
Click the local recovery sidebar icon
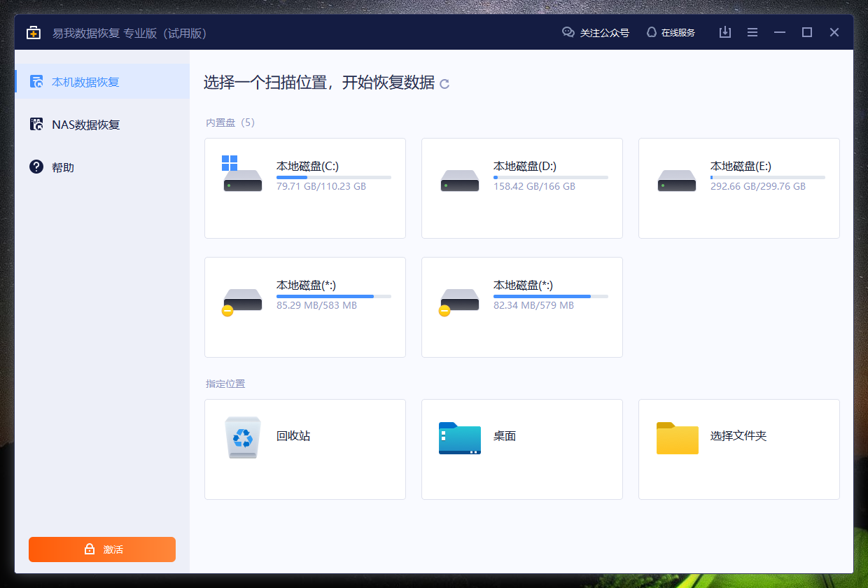point(36,81)
